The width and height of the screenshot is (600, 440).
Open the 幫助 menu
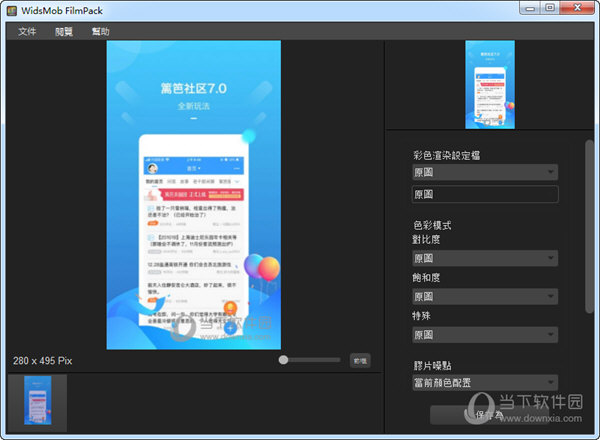[100, 31]
